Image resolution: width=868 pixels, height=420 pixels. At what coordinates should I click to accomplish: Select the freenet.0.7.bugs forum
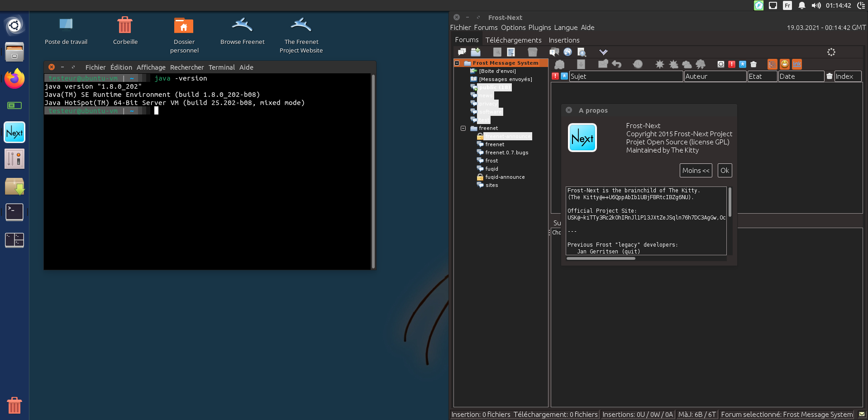click(x=506, y=153)
